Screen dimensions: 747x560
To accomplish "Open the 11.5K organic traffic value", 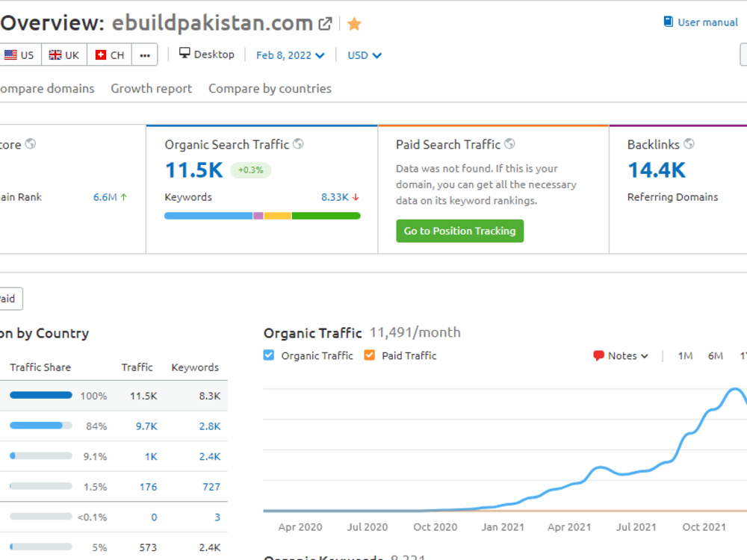I will tap(194, 170).
